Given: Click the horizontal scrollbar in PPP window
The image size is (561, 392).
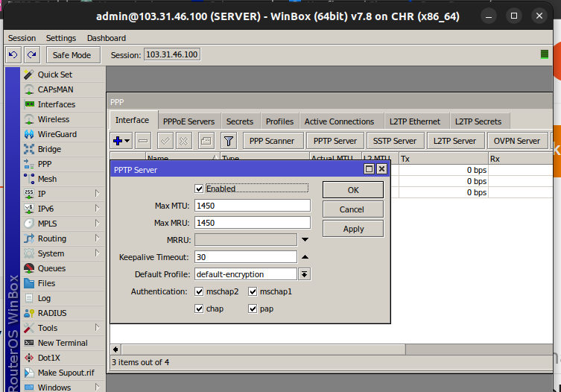Looking at the screenshot, I should click(264, 350).
